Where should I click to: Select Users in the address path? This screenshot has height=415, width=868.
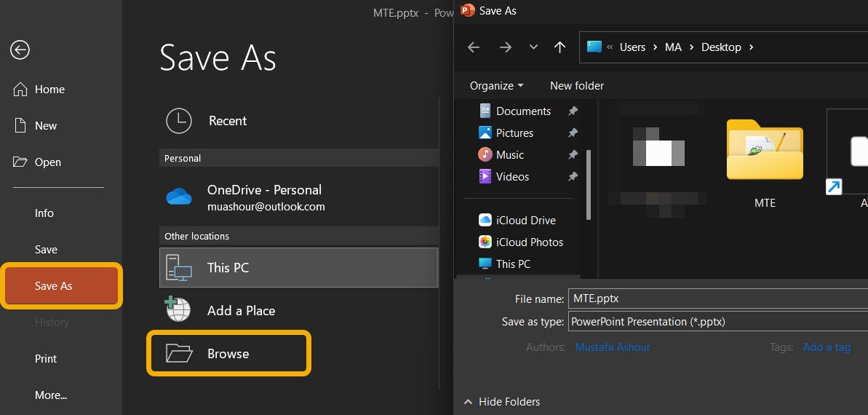tap(632, 47)
